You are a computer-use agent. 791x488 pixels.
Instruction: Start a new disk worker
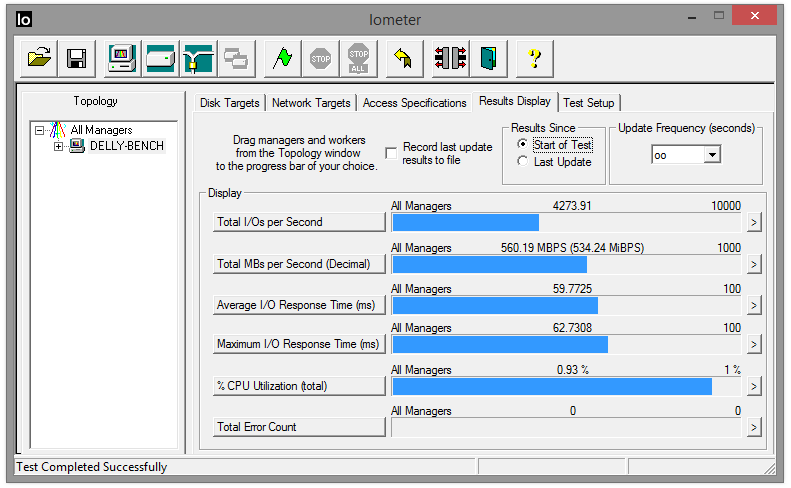[160, 59]
